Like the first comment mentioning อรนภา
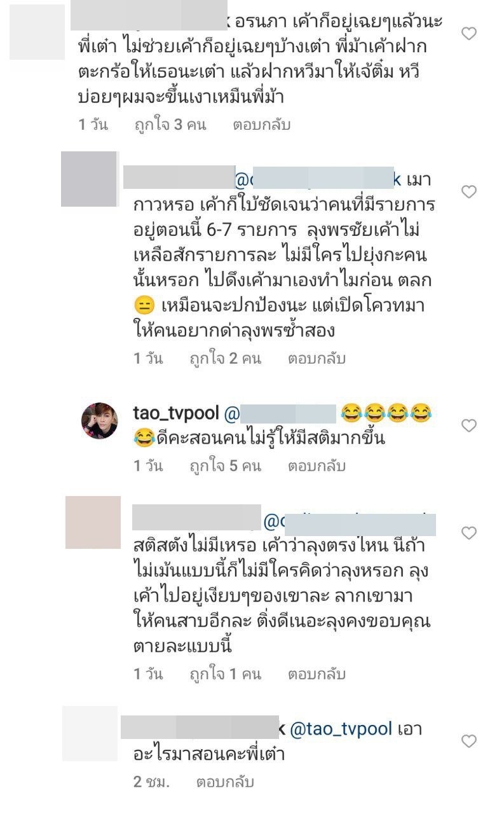This screenshot has width=504, height=814. (469, 34)
